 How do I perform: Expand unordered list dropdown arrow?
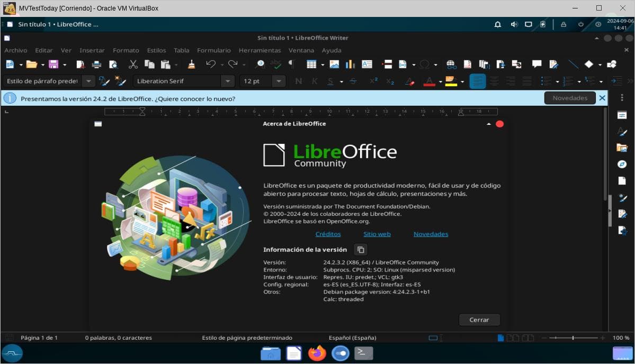557,81
